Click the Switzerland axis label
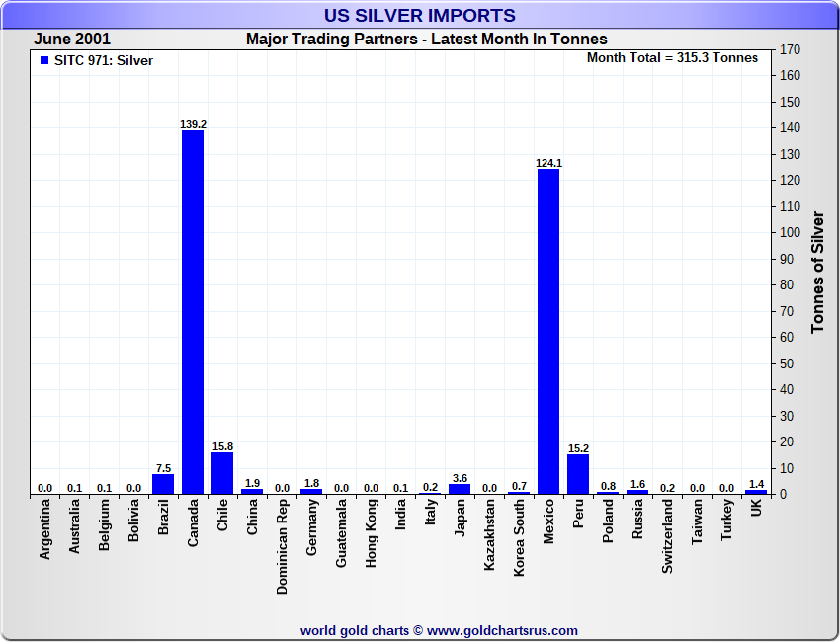The image size is (840, 642). [x=667, y=536]
